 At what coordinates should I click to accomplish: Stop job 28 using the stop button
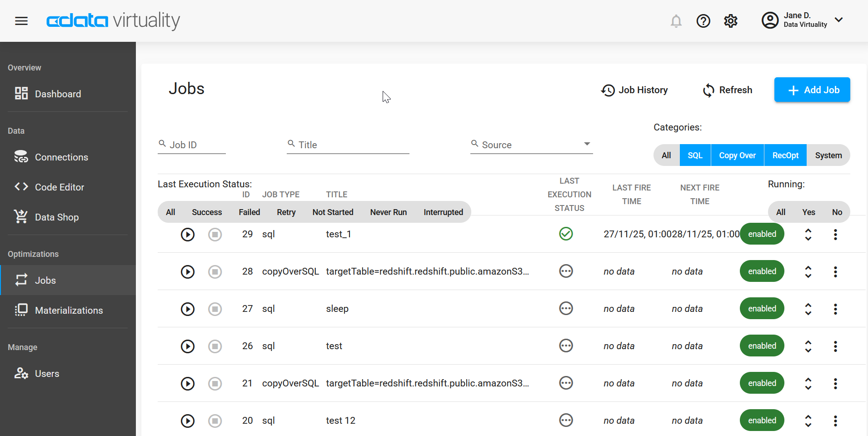[x=215, y=271]
